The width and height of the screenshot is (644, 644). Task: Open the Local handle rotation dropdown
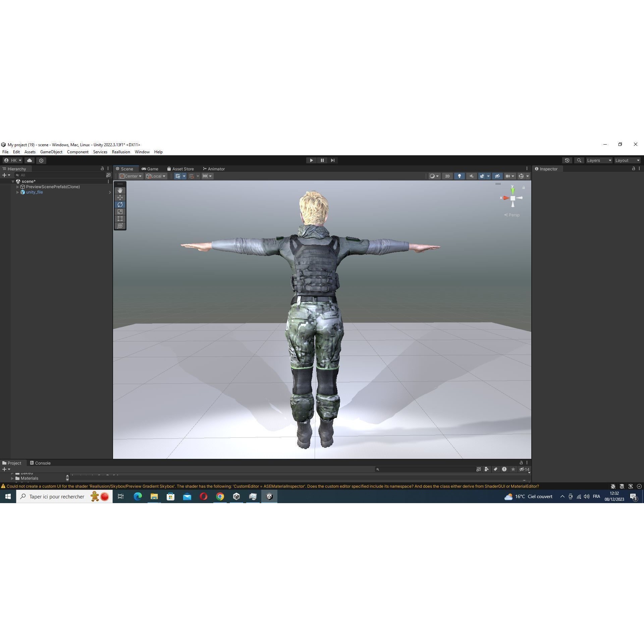click(156, 176)
